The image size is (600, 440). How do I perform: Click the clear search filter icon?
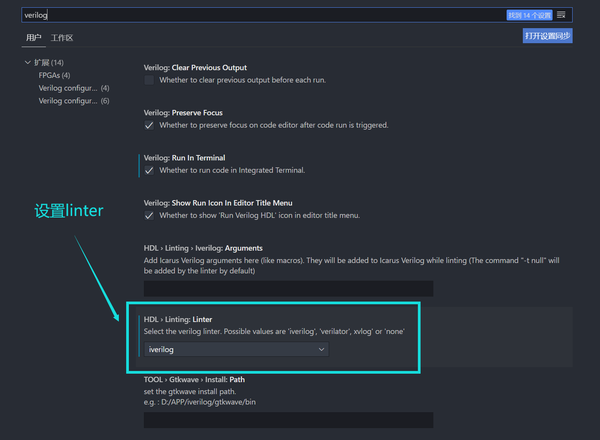[561, 15]
